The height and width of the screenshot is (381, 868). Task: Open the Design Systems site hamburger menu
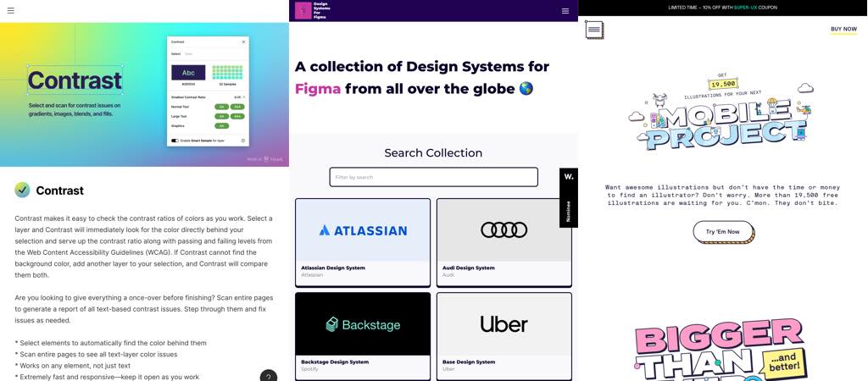(x=565, y=11)
